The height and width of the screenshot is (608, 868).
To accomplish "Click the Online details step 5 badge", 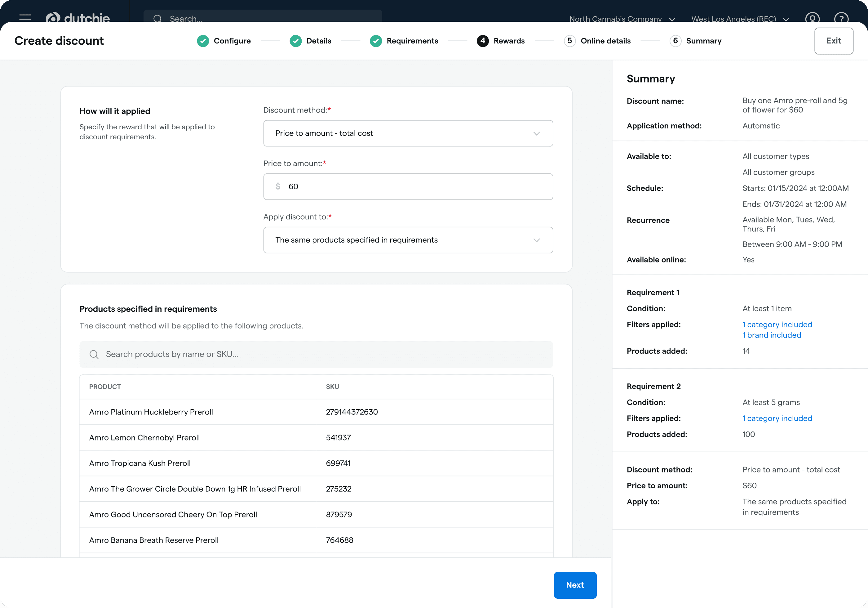I will [570, 41].
